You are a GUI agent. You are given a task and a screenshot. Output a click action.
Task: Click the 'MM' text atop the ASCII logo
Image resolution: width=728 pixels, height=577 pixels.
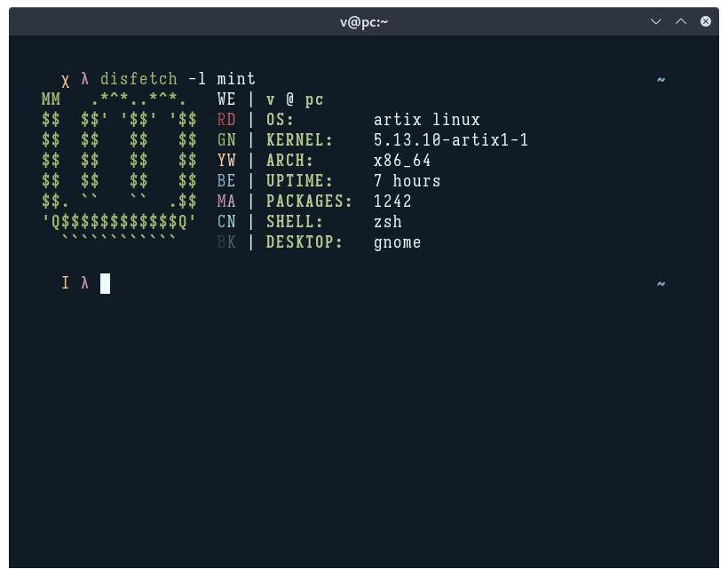(51, 99)
